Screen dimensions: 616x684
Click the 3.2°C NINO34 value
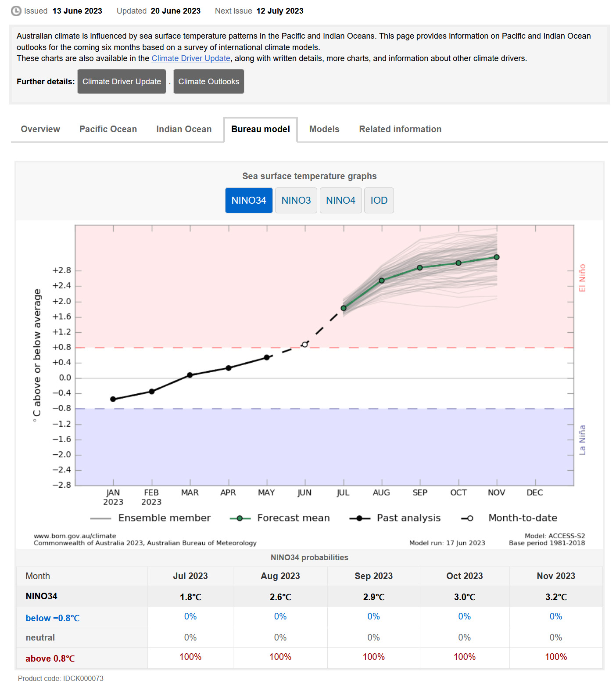556,597
